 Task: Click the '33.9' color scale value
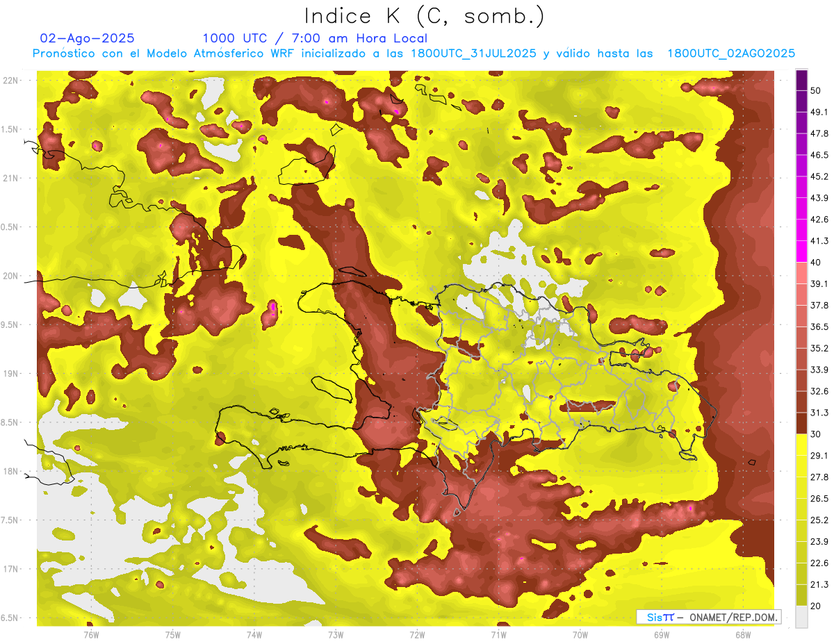pyautogui.click(x=819, y=370)
